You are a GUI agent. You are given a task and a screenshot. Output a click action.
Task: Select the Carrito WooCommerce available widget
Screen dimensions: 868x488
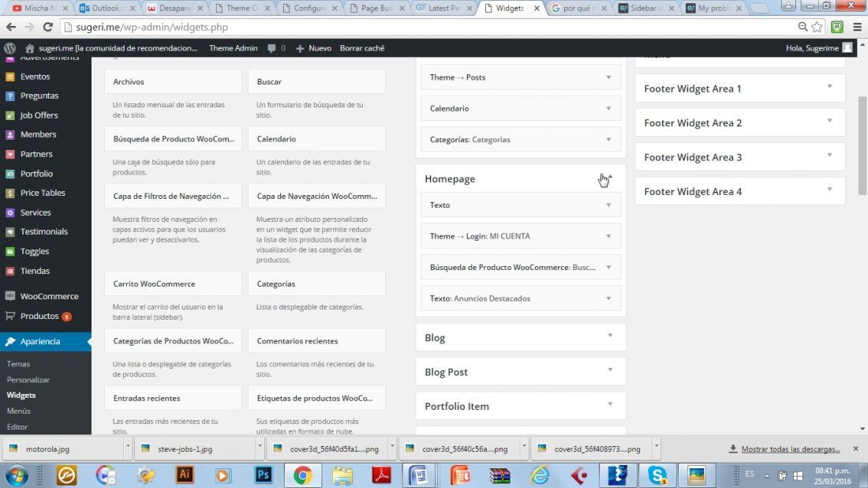(173, 283)
